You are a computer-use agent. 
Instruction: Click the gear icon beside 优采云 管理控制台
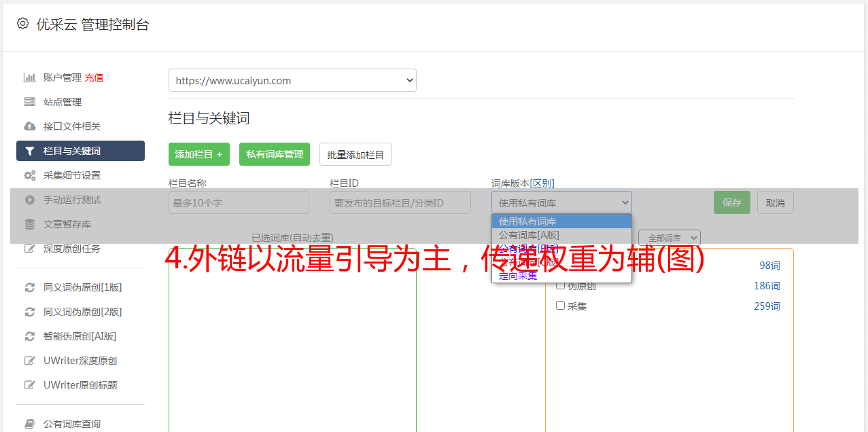22,24
